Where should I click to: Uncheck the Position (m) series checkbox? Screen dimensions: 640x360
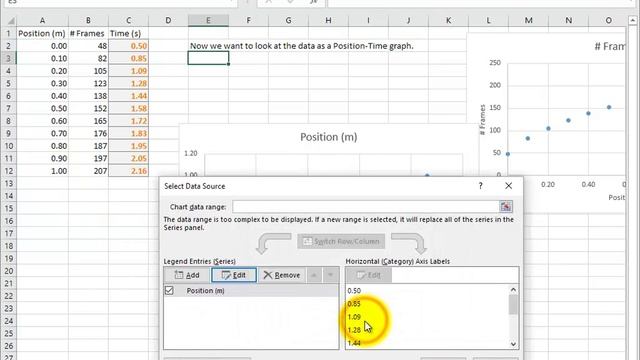pyautogui.click(x=169, y=291)
